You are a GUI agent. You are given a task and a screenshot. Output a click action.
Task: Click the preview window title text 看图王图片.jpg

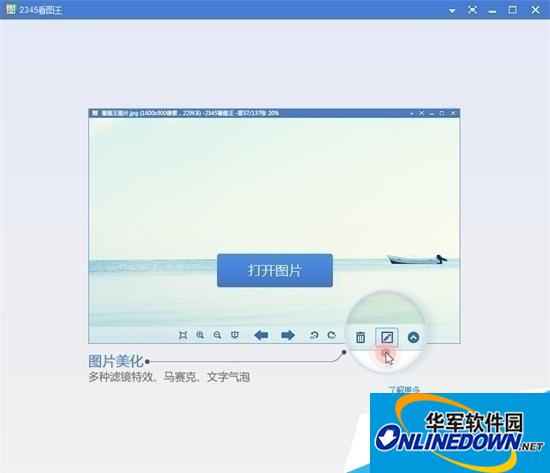(x=120, y=113)
